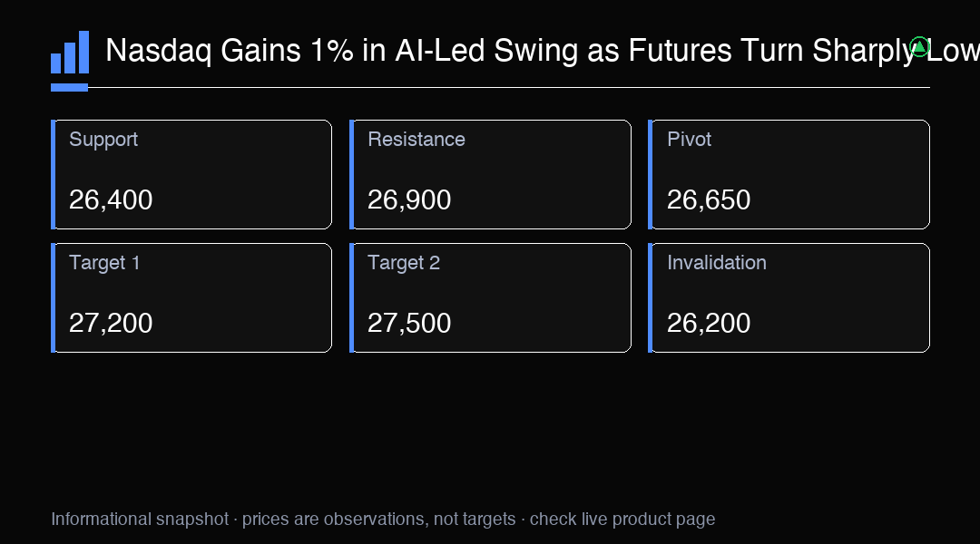The height and width of the screenshot is (544, 980).
Task: Click the informational snapshot disclaimer text
Action: coord(383,519)
